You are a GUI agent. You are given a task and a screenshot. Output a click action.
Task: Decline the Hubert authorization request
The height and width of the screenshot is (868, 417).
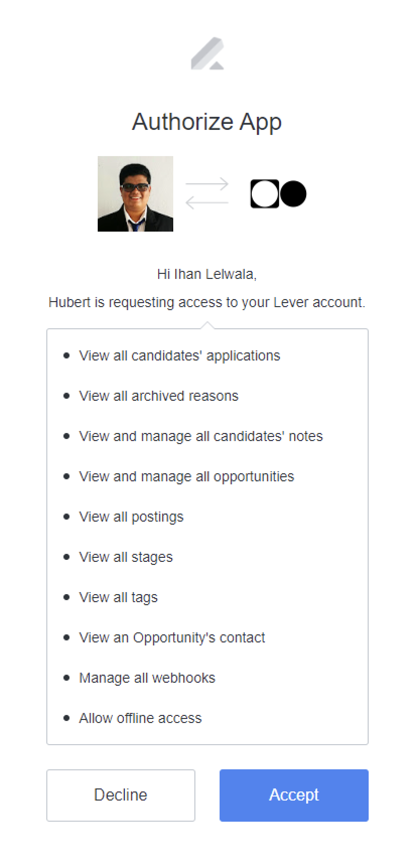(120, 795)
